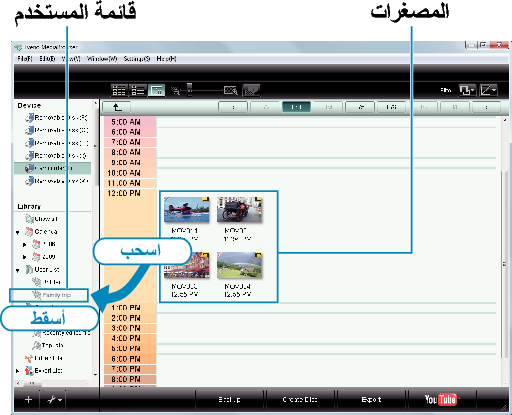This screenshot has height=415, width=512.
Task: Click the 1:00 PM time row
Action: click(x=130, y=308)
